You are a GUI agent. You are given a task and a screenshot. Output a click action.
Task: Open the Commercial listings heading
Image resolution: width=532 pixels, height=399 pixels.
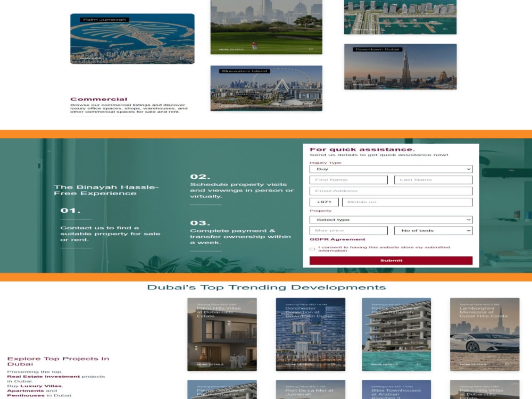pyautogui.click(x=99, y=99)
